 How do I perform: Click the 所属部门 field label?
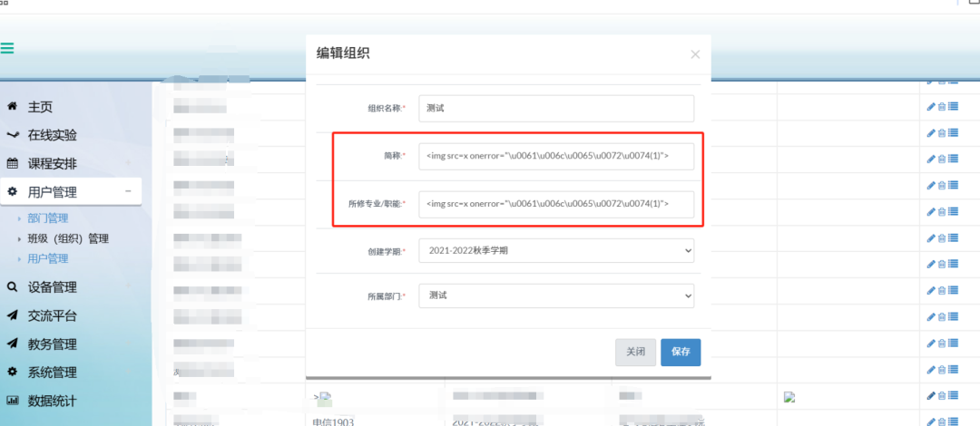(387, 296)
